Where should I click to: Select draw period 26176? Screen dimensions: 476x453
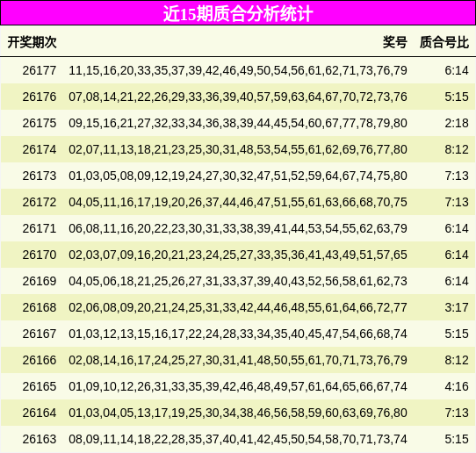pos(40,97)
